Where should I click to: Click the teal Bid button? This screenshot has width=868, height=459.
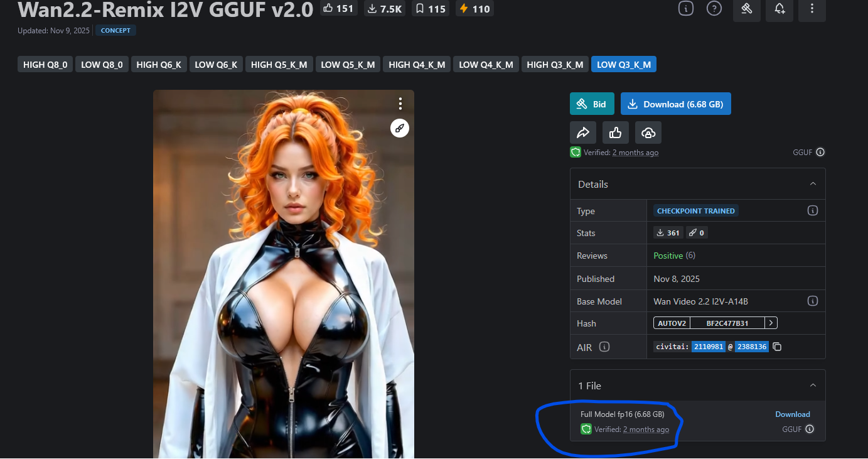click(592, 104)
